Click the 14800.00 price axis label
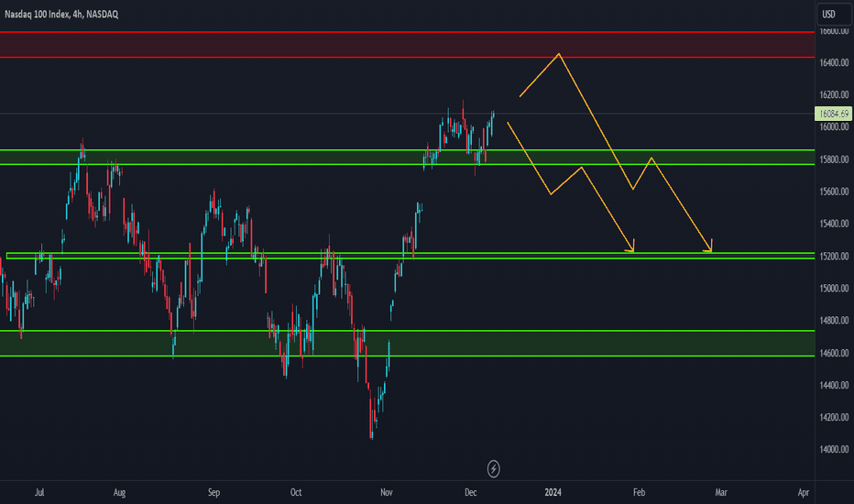 (x=834, y=321)
